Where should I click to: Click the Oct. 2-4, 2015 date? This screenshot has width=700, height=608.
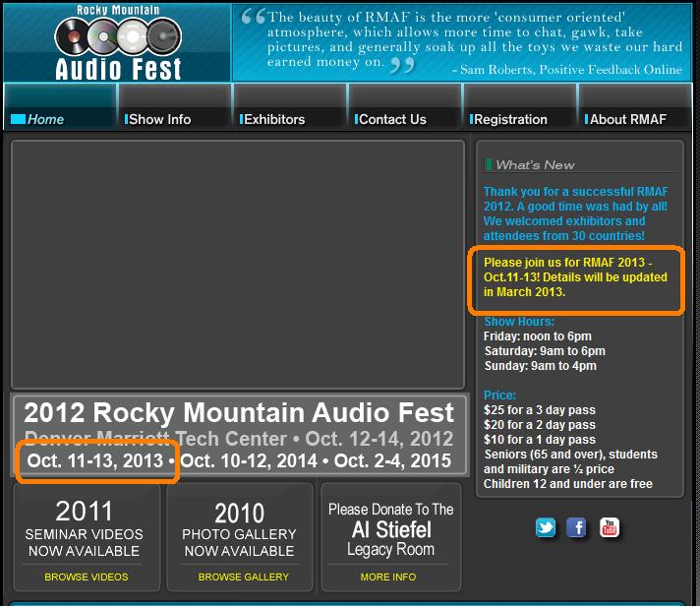[393, 461]
